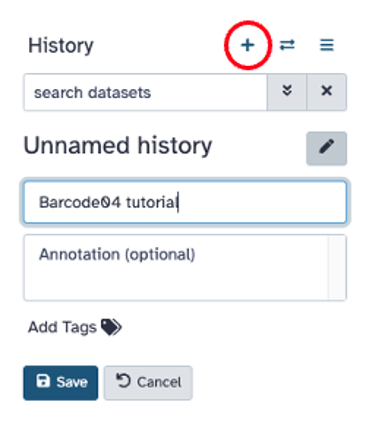Expand advanced search with double chevron
Image resolution: width=370 pixels, height=424 pixels.
point(287,92)
